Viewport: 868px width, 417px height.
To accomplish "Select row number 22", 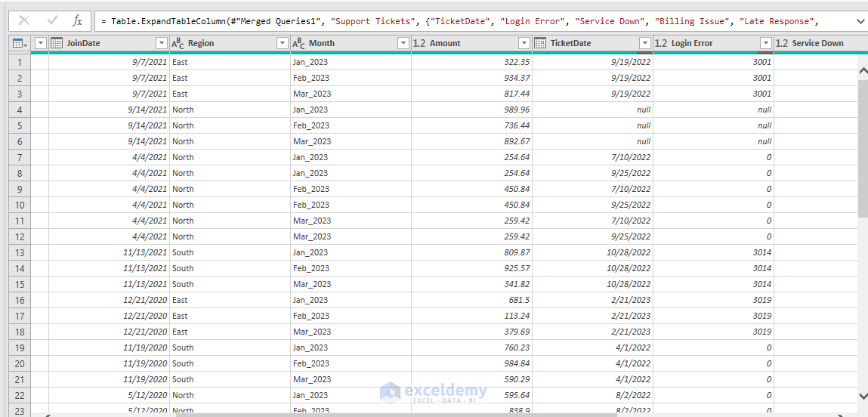I will click(20, 395).
